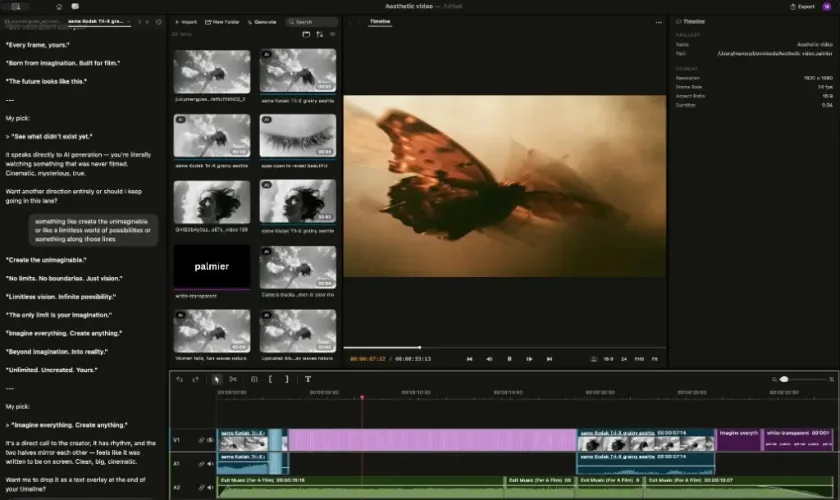
Task: Open the 24 frame rate dropdown
Action: tap(624, 359)
